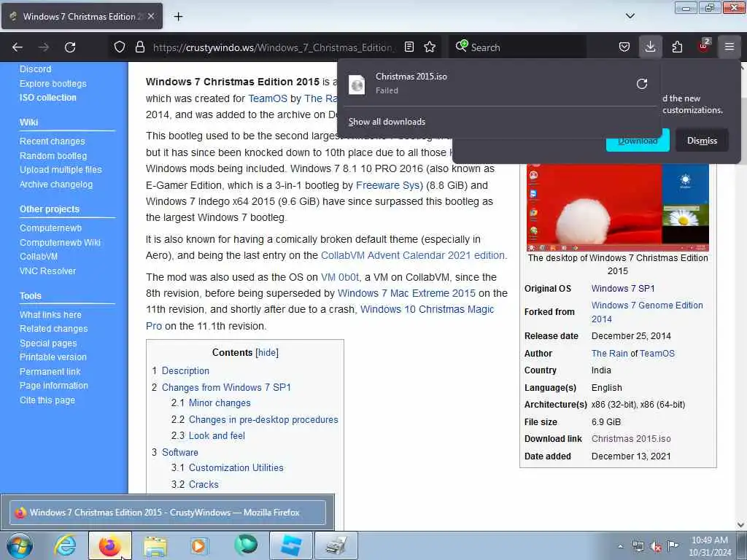The image size is (747, 560).
Task: Click the taskbar clock
Action: pyautogui.click(x=710, y=546)
